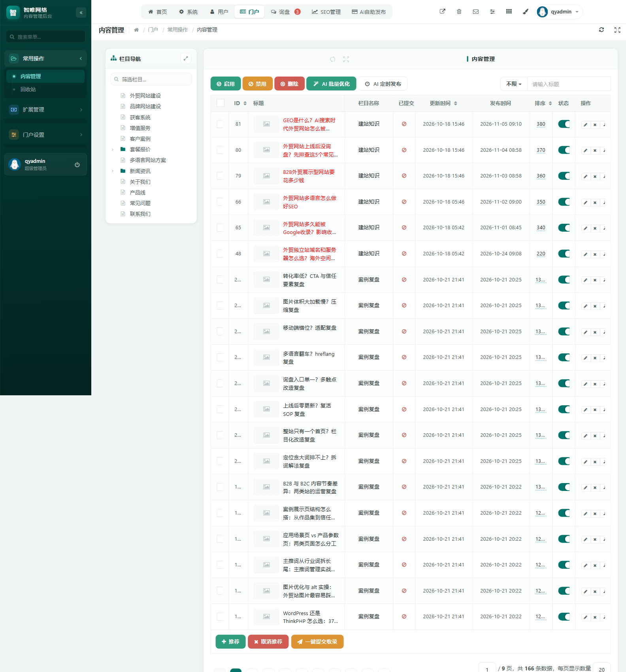Open the 不限 filter dropdown
The height and width of the screenshot is (672, 626).
coord(514,84)
